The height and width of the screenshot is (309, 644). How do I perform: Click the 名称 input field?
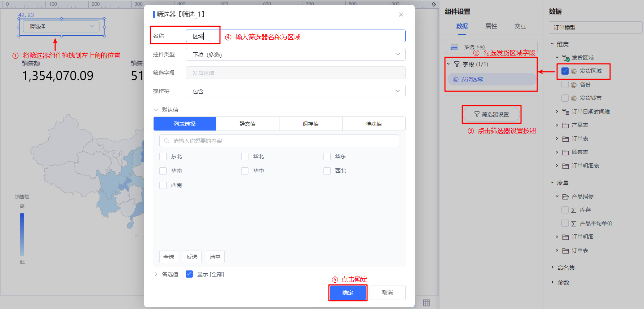296,36
